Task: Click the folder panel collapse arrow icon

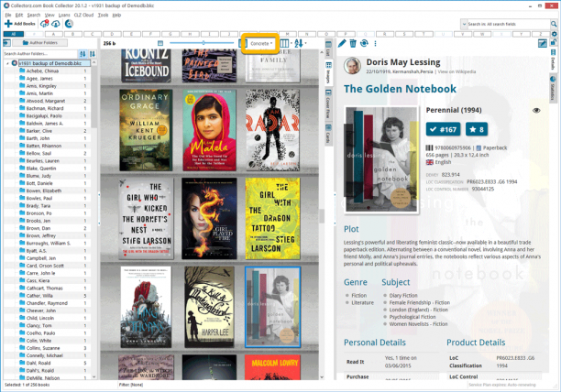Action: (6, 43)
